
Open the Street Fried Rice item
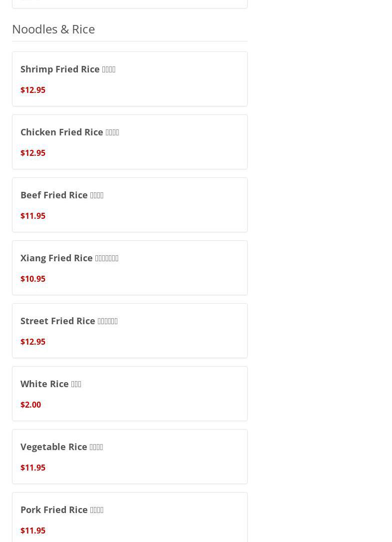[x=130, y=331]
